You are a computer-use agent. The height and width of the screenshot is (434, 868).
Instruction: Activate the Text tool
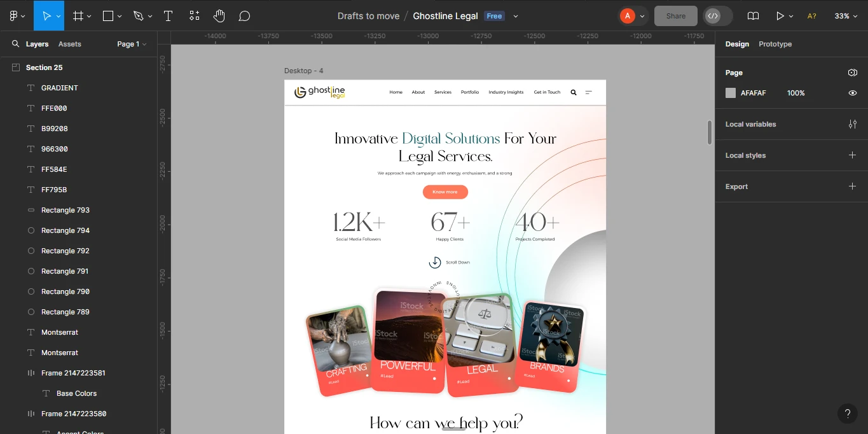[x=168, y=16]
